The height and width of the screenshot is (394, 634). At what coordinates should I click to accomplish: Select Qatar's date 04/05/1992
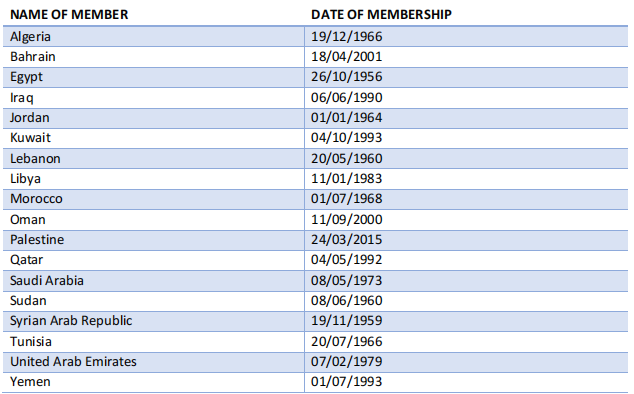point(347,260)
